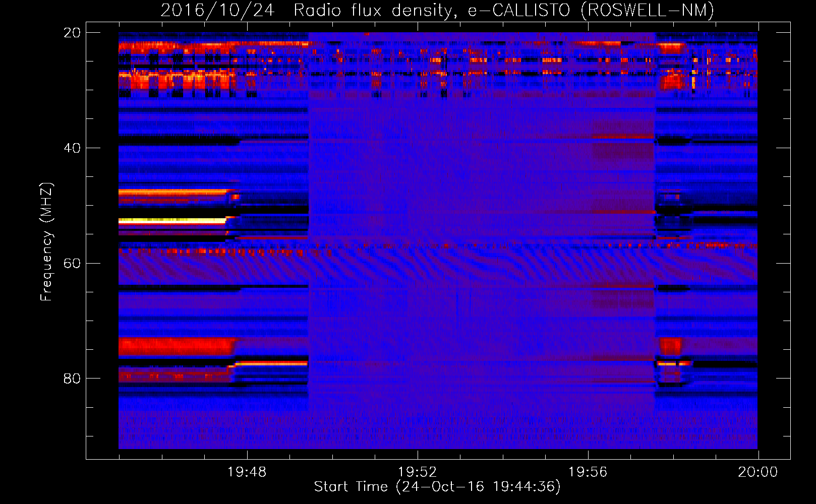Select the 'Frequency (MHZ)' y-axis label

click(x=46, y=241)
